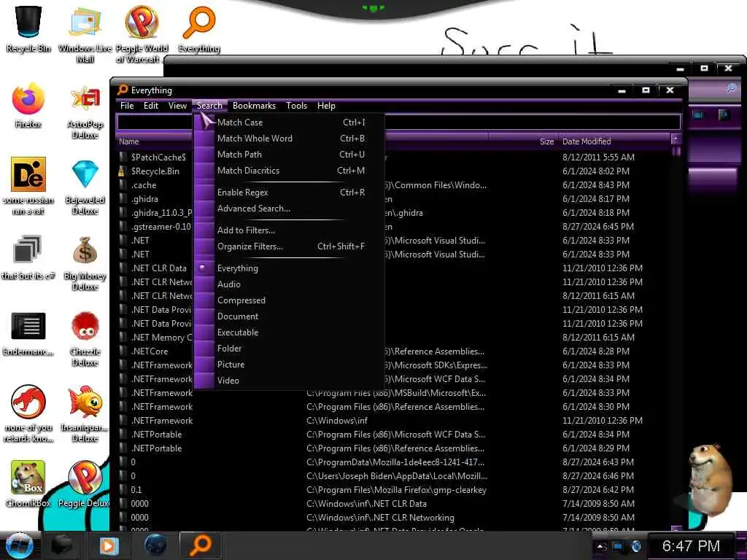Open the dark file stack taskbar icon
Image resolution: width=747 pixels, height=560 pixels.
point(62,545)
